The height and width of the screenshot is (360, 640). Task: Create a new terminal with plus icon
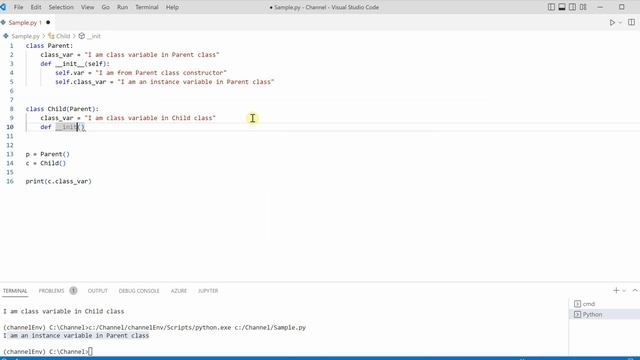tap(616, 290)
